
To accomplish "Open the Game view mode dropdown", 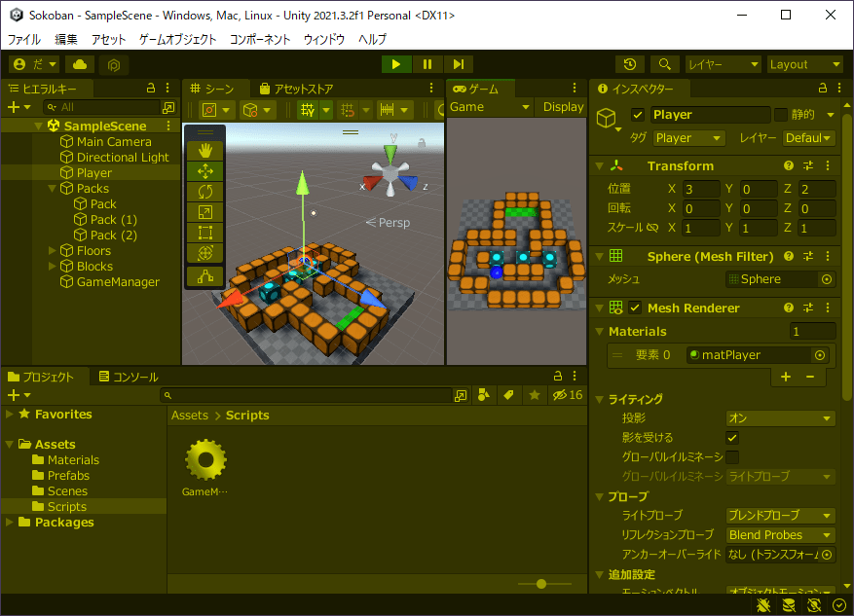I will [x=489, y=107].
